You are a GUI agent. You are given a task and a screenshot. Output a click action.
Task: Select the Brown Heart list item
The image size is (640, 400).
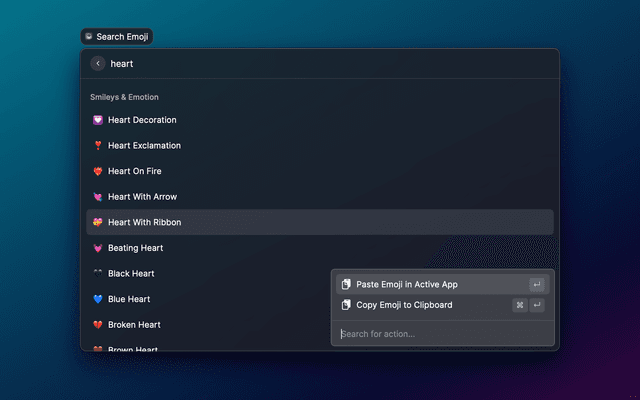tap(135, 348)
